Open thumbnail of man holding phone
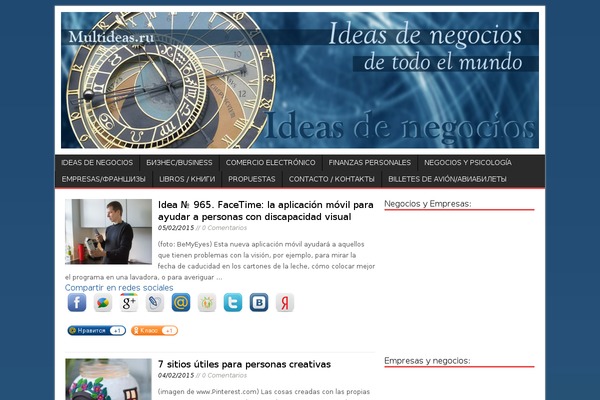Viewport: 600px width, 400px height. pos(108,232)
